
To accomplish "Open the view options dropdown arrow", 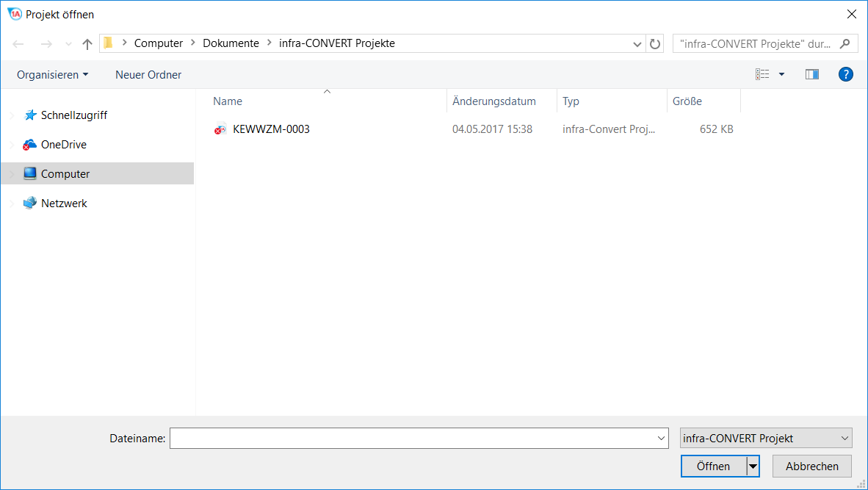I will pos(781,74).
